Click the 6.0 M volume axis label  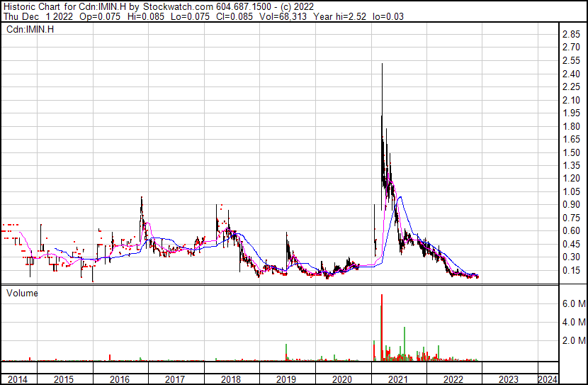point(573,303)
